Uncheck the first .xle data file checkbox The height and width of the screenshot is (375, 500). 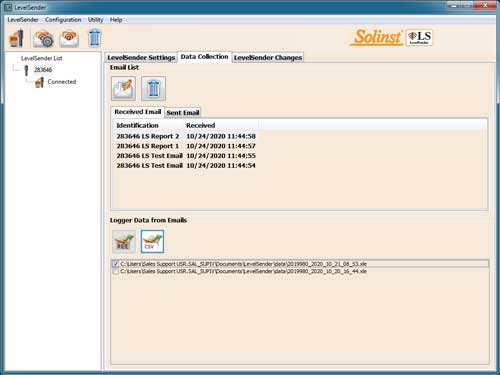115,264
